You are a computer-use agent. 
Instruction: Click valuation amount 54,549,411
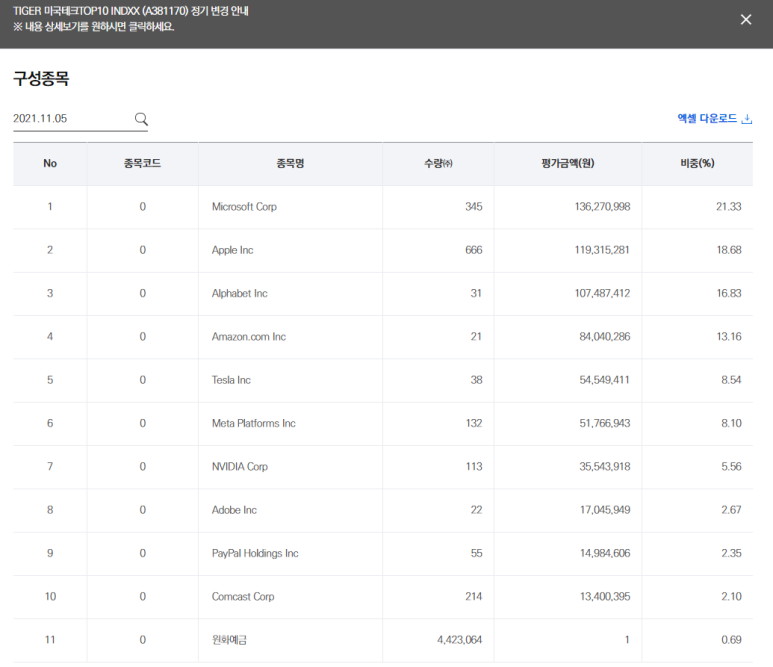604,380
